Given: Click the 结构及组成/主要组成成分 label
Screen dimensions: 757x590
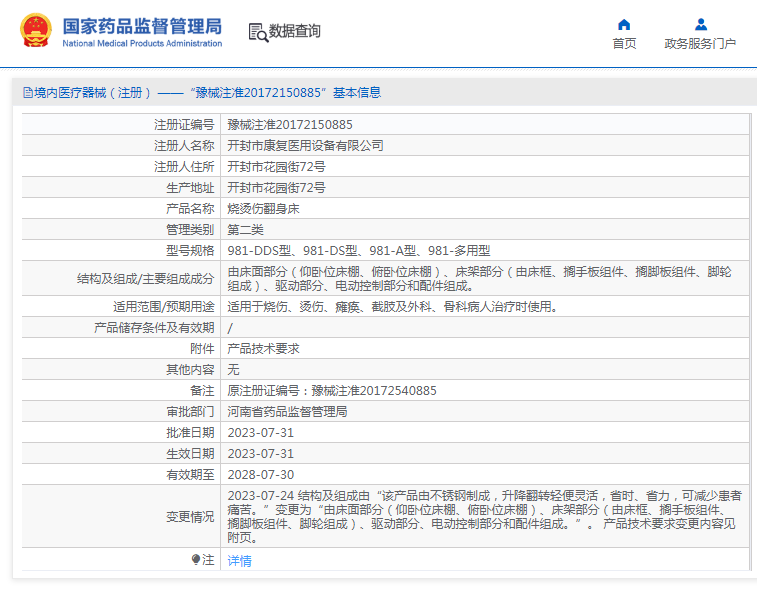Looking at the screenshot, I should coord(145,279).
